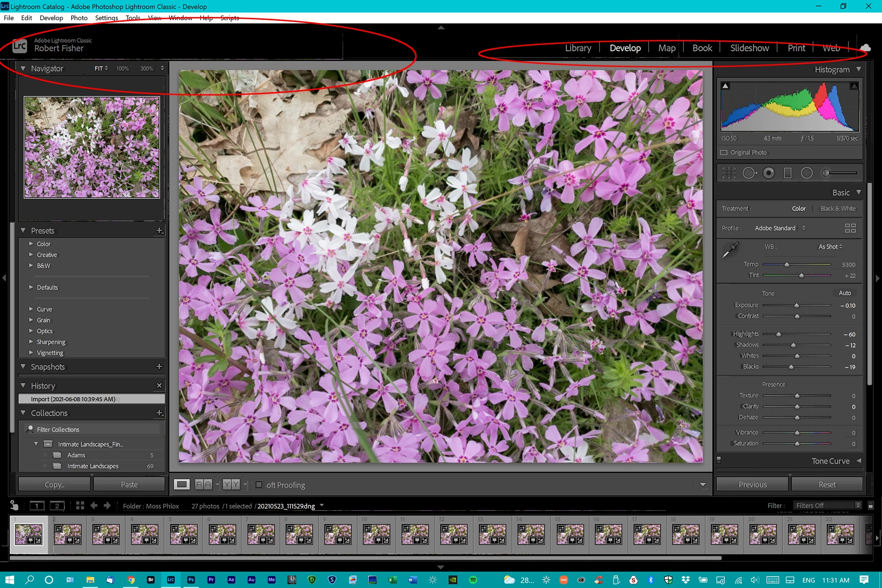882x588 pixels.
Task: Click the Exposure slider handle
Action: coord(797,305)
